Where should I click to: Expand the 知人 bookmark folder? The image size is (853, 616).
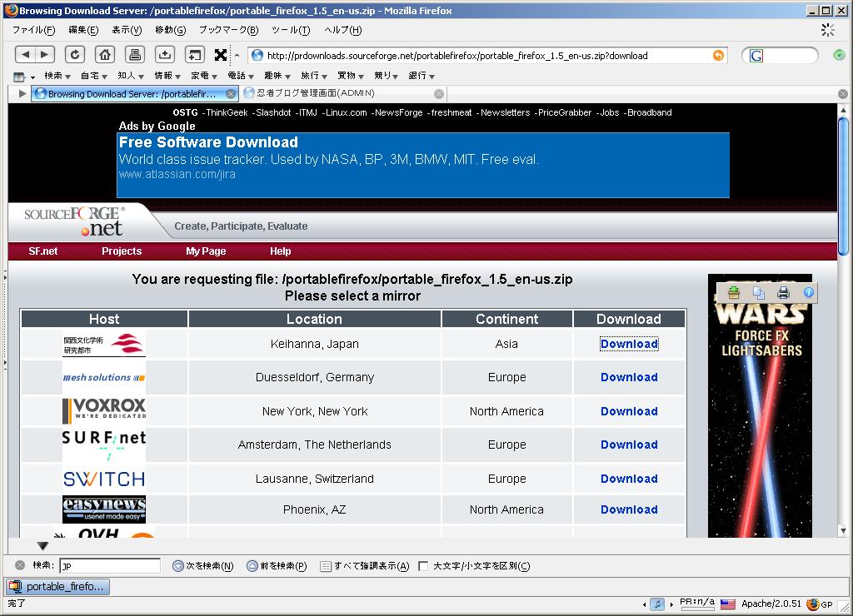tap(131, 76)
